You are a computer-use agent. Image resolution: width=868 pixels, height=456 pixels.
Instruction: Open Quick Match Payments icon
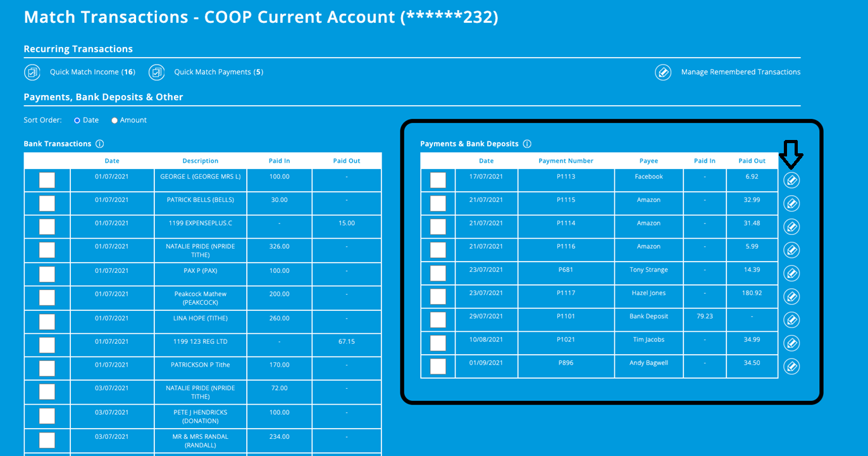tap(157, 72)
